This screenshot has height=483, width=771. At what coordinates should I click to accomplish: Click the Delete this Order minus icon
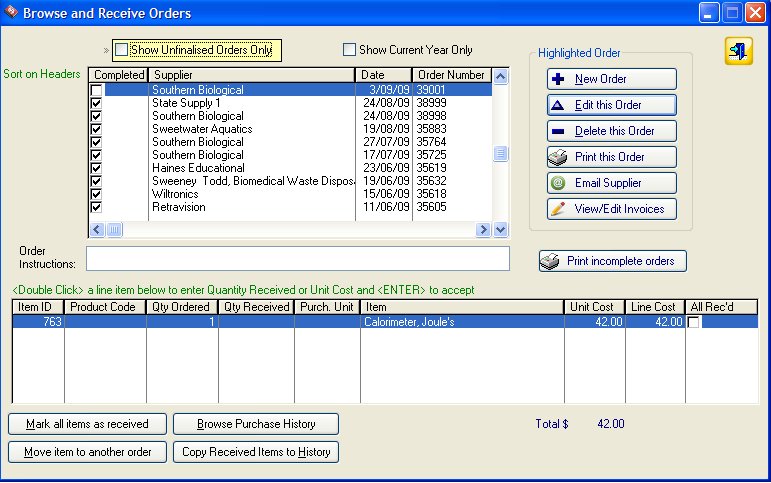558,131
